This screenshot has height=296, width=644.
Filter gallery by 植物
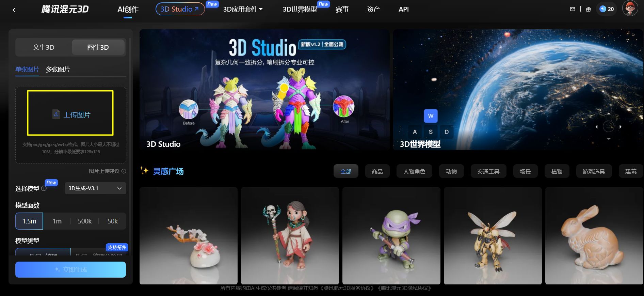click(x=557, y=171)
